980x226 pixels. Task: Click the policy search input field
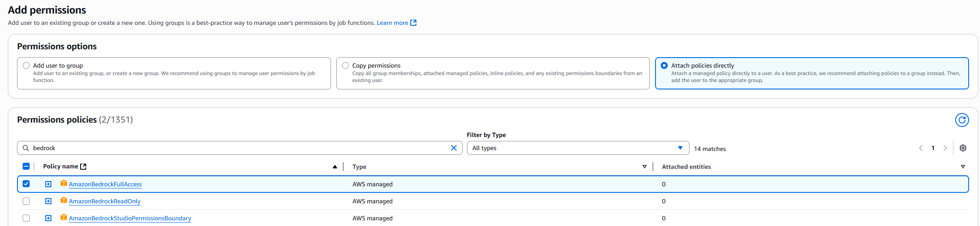click(x=240, y=148)
